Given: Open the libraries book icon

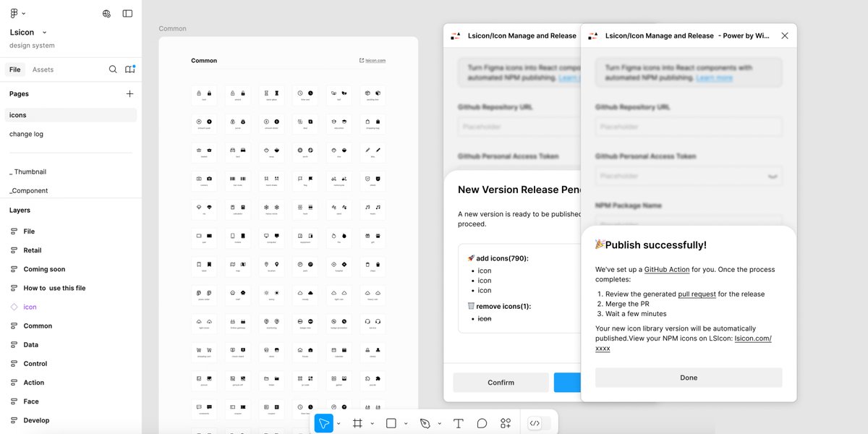Looking at the screenshot, I should (129, 69).
